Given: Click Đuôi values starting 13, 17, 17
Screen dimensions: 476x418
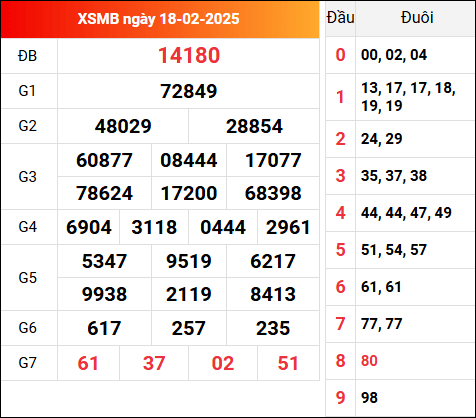Looking at the screenshot, I should pyautogui.click(x=408, y=97).
